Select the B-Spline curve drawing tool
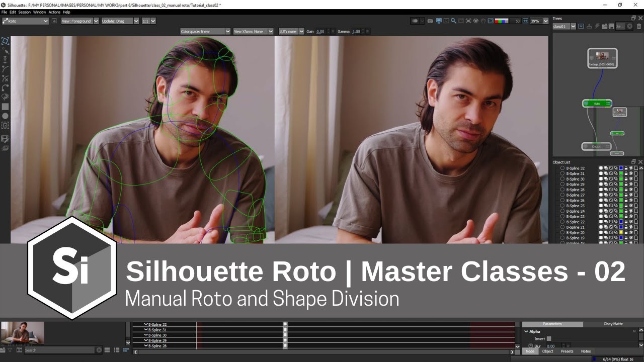The width and height of the screenshot is (644, 362). [x=6, y=68]
